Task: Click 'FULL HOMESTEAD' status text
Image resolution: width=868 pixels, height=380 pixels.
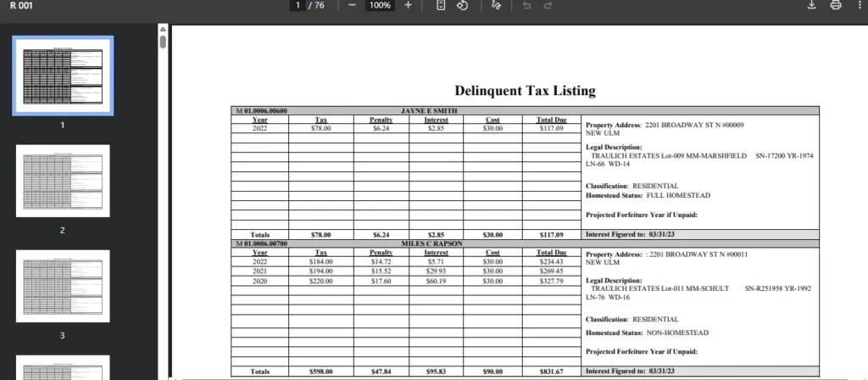Action: pos(678,196)
